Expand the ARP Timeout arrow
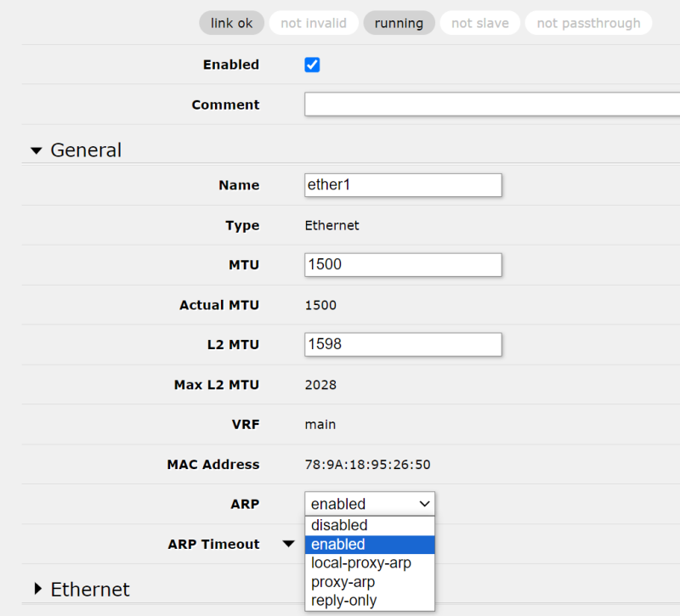This screenshot has width=680, height=616. click(x=288, y=544)
